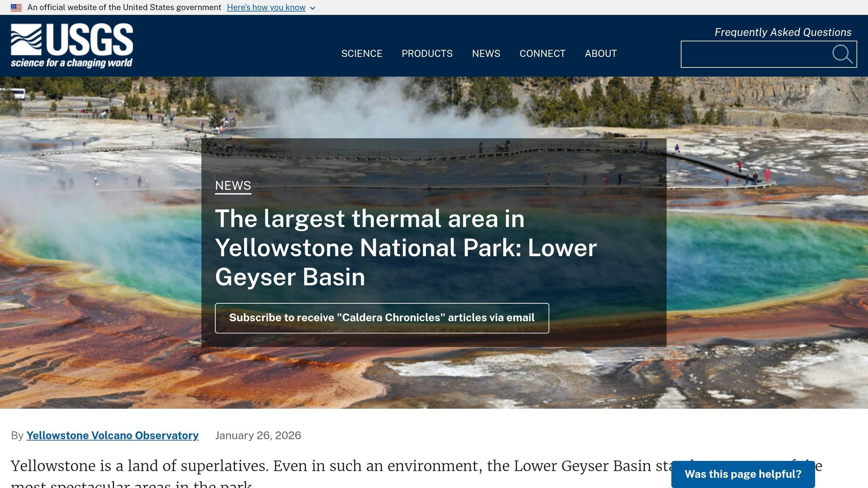
Task: Click the "An official website of the United States government" text
Action: tap(124, 7)
